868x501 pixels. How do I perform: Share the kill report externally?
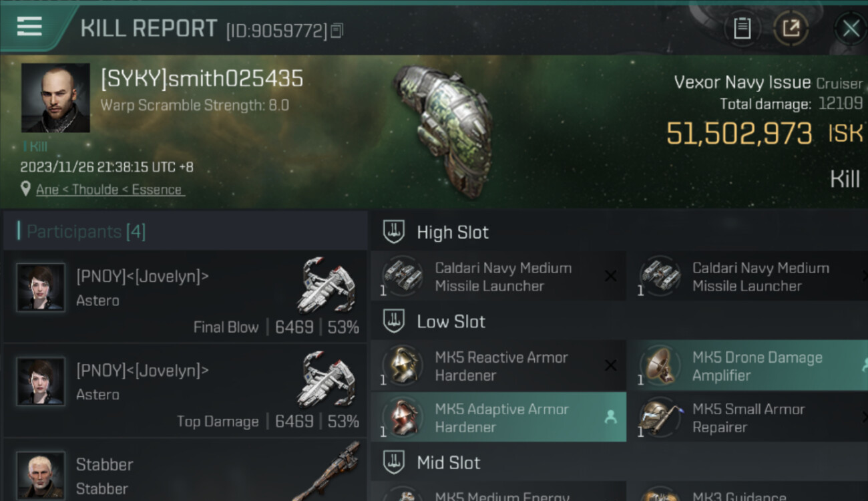(791, 28)
